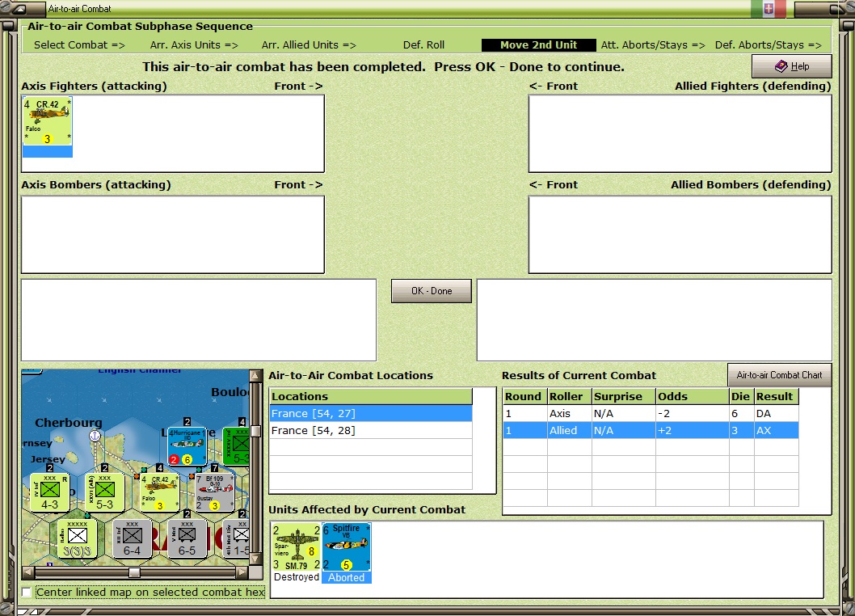Viewport: 855px width, 616px height.
Task: Click the XXVI 5-3 corps counter on the map
Action: point(105,492)
